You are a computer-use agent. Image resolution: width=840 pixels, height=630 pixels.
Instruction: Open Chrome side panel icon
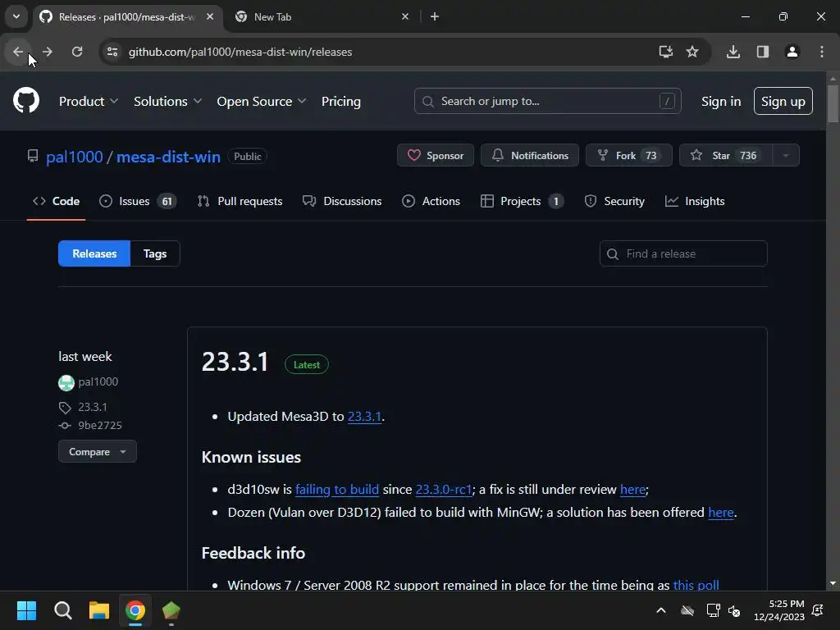point(762,52)
